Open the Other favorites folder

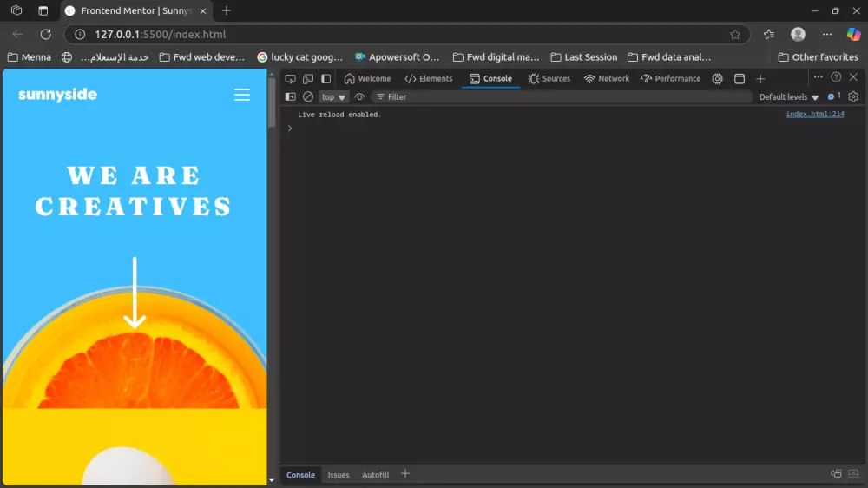(x=819, y=57)
